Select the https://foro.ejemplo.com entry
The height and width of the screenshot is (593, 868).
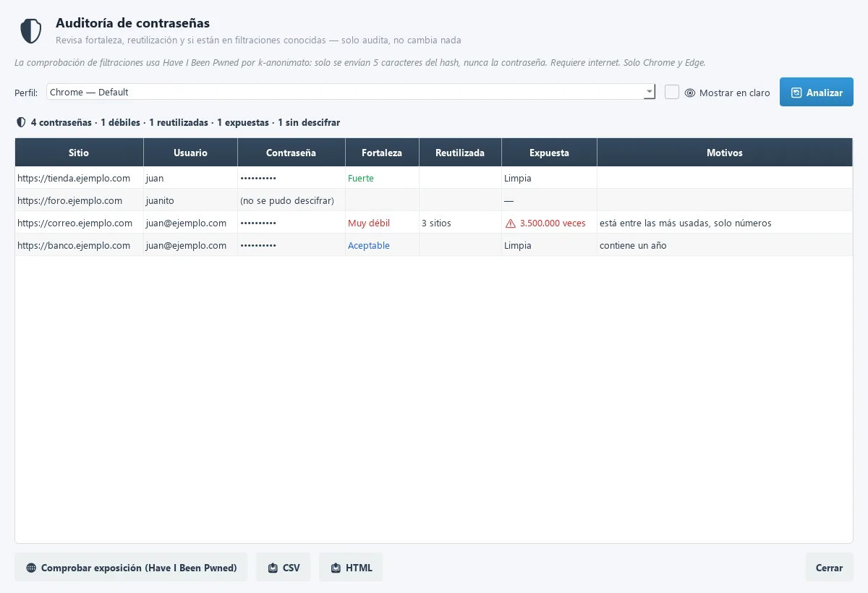(434, 200)
